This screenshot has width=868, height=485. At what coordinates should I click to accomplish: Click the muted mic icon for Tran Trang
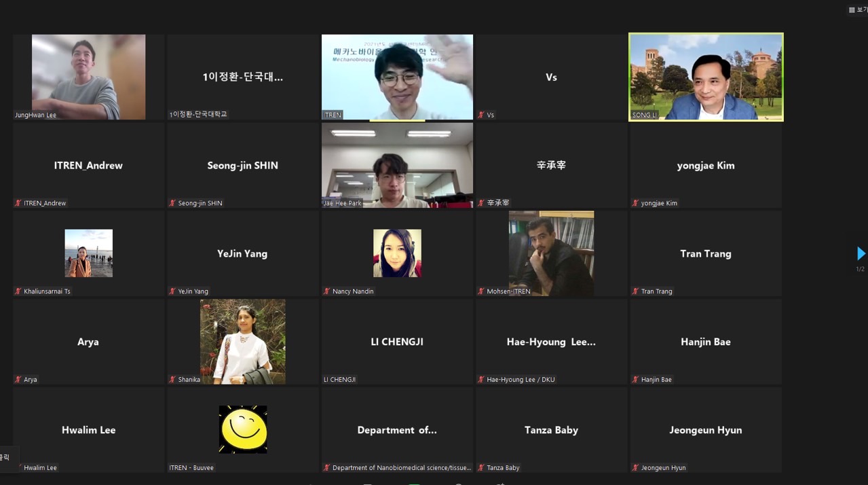[x=635, y=291]
